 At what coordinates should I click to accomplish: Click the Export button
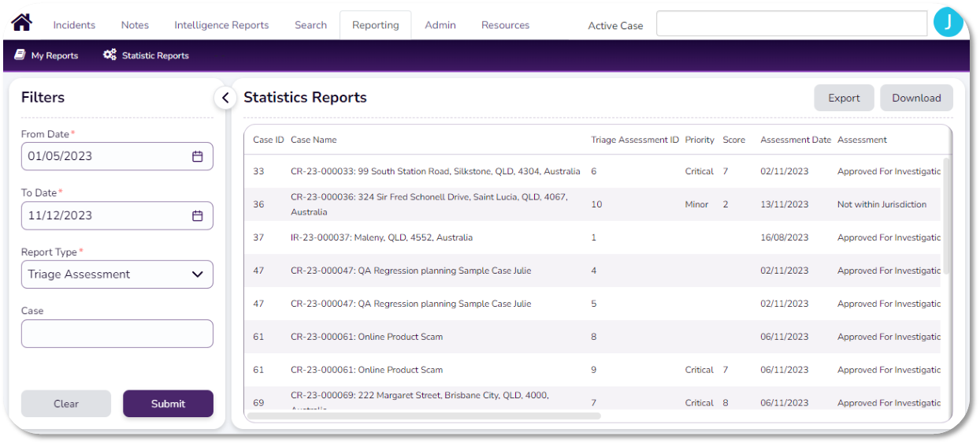pyautogui.click(x=844, y=98)
